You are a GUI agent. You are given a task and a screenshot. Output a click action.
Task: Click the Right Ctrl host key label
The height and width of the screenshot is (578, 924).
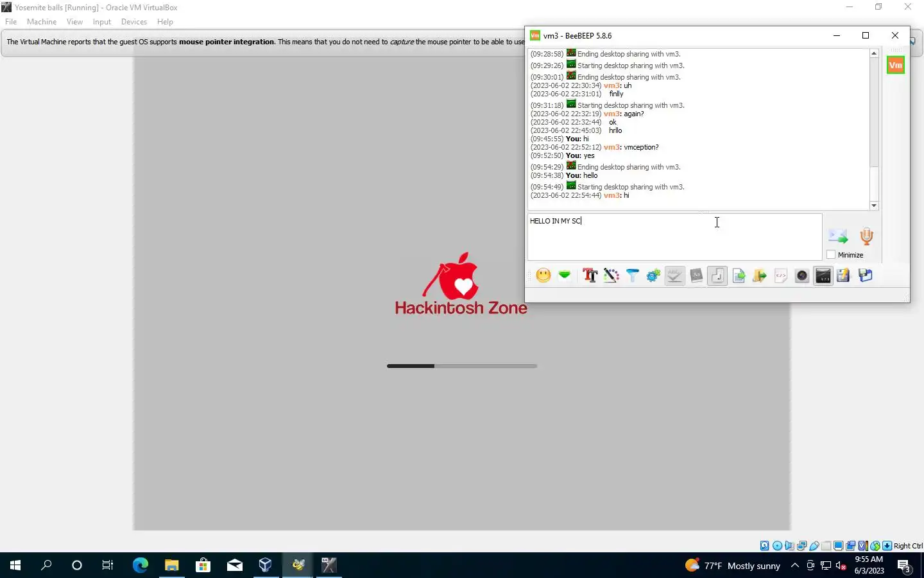coord(908,546)
